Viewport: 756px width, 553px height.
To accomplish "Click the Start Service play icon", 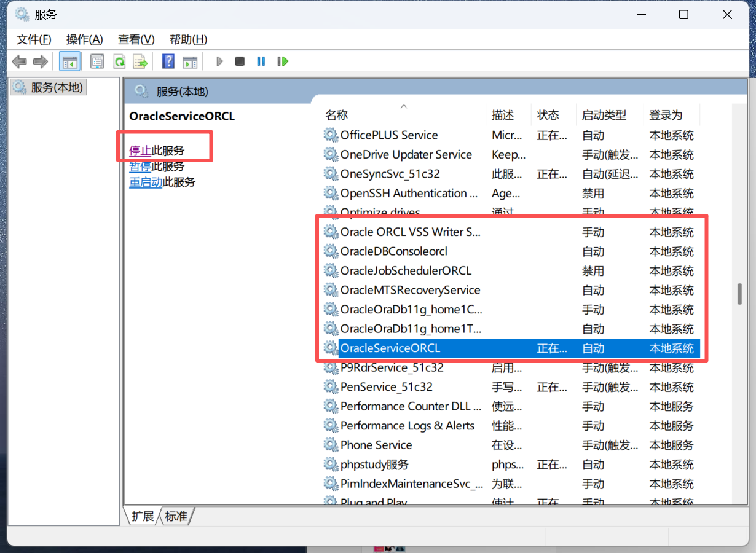I will point(219,61).
